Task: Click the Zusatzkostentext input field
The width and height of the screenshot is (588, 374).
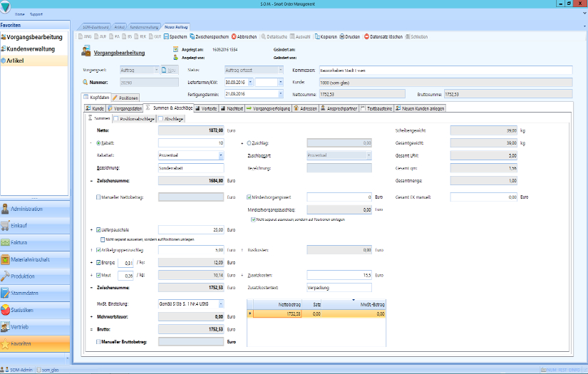Action: click(x=339, y=288)
